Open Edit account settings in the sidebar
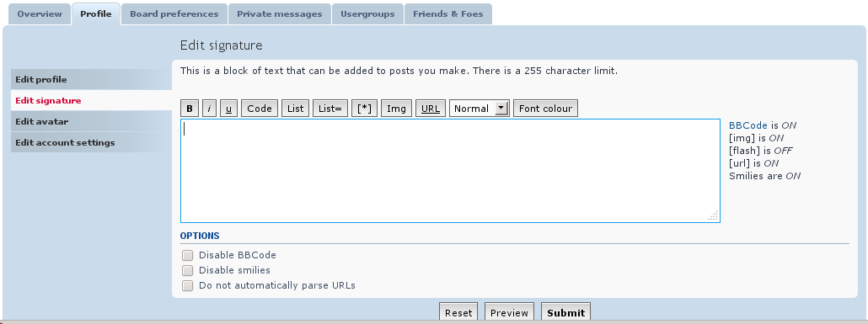 pyautogui.click(x=91, y=143)
